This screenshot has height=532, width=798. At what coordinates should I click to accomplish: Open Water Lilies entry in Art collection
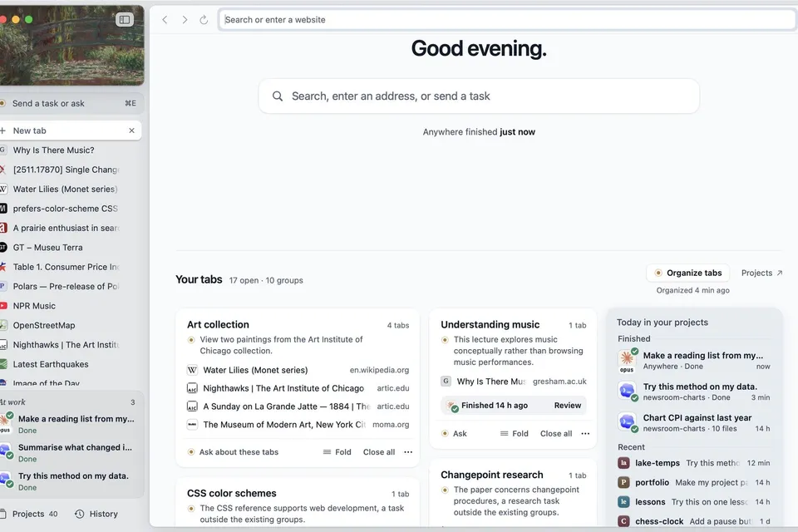[298, 370]
